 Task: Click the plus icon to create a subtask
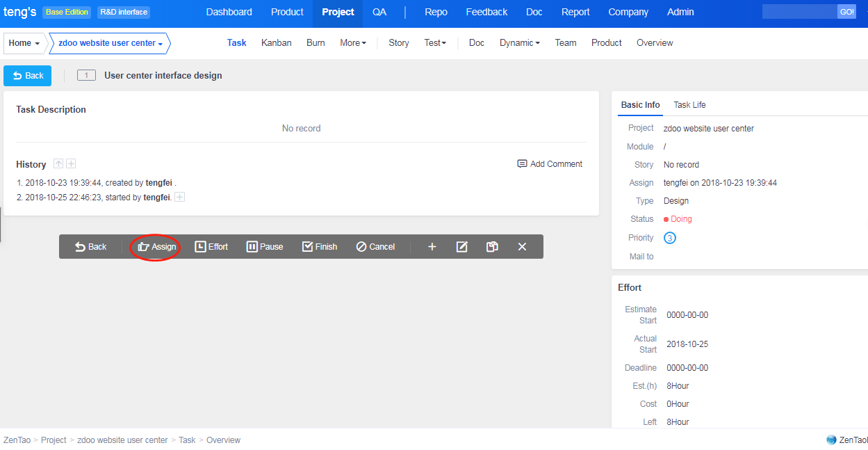click(x=432, y=247)
